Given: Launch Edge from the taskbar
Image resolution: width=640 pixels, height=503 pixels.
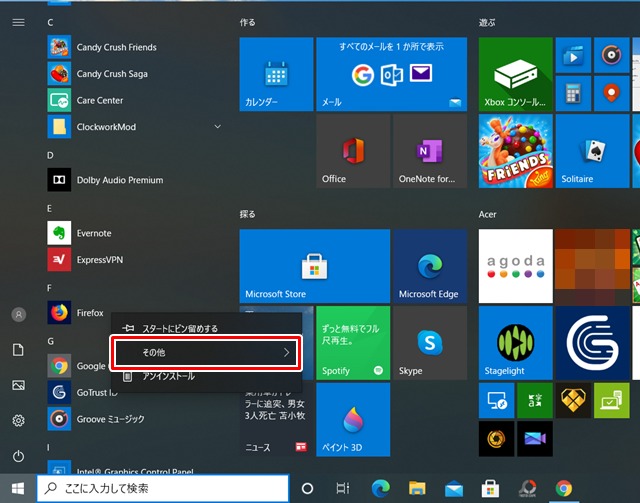Looking at the screenshot, I should [380, 488].
